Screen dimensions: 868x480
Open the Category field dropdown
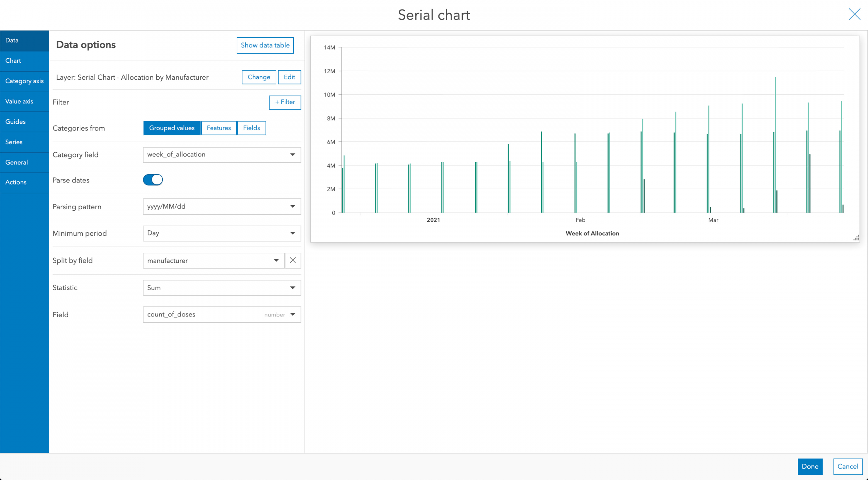click(x=222, y=155)
